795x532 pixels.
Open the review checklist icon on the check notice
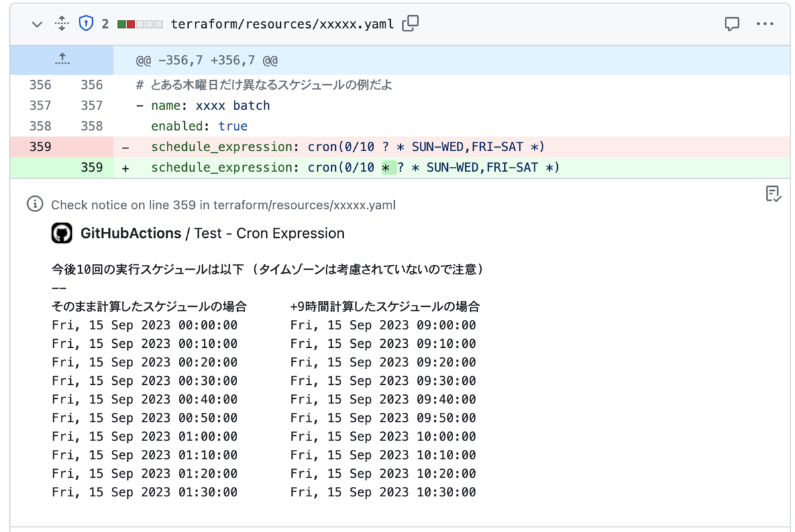(774, 194)
